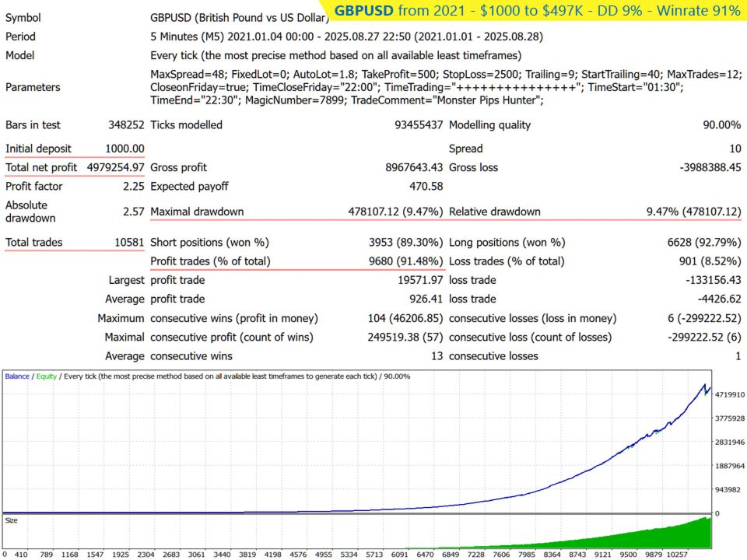The width and height of the screenshot is (747, 560).
Task: Select the average consecutive wins value 13
Action: click(437, 356)
